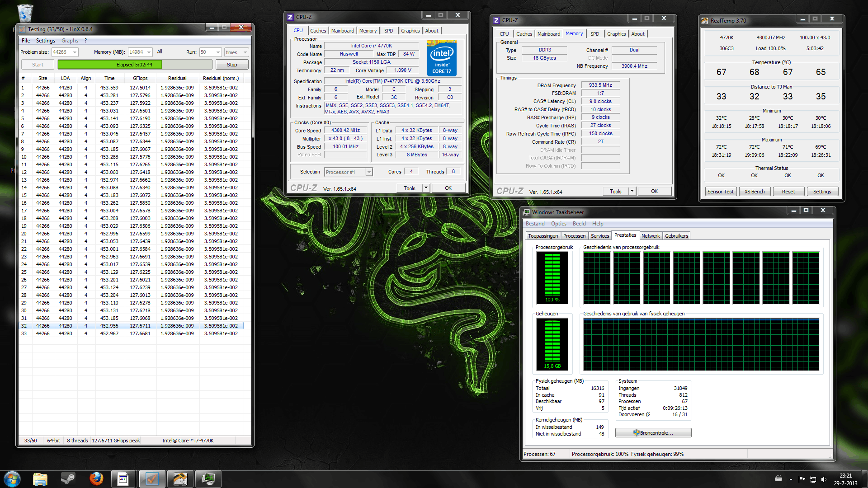868x488 pixels.
Task: Switch to Task Manager taskbar button
Action: [208, 479]
